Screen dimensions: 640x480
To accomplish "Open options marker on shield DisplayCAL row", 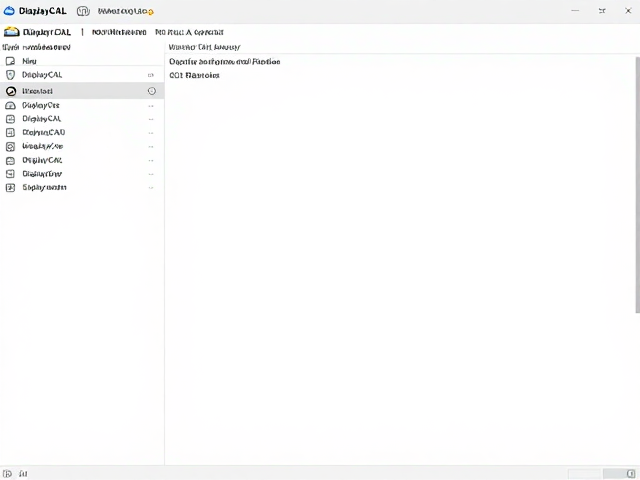I will coord(151,75).
